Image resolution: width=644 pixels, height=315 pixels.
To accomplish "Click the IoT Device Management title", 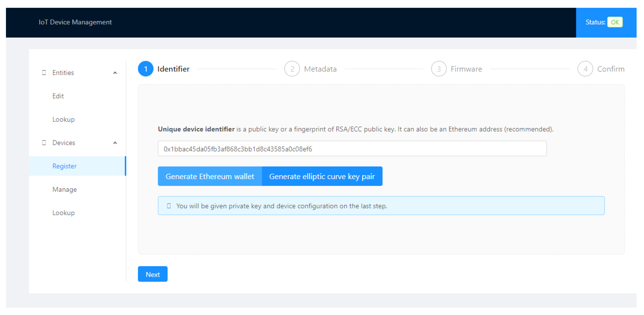I will tap(75, 22).
